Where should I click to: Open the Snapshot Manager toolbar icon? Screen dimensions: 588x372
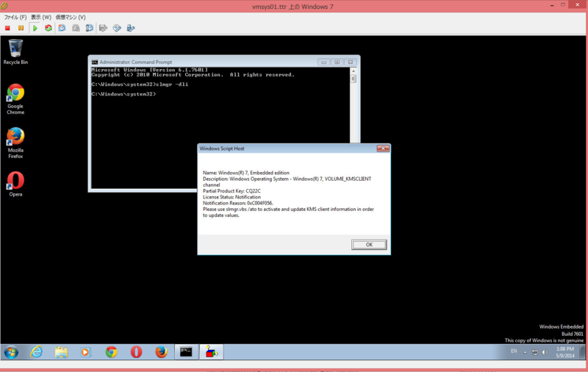[x=89, y=28]
